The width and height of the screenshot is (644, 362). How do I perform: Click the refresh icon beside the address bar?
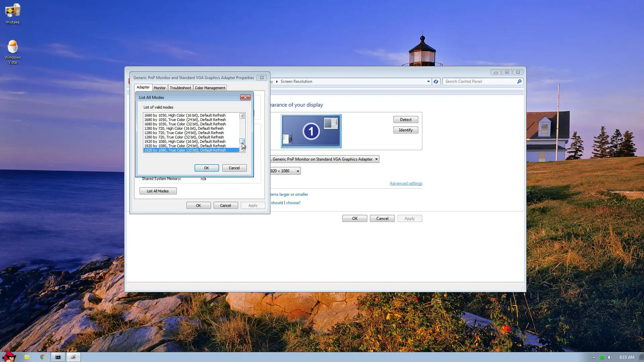(x=436, y=81)
